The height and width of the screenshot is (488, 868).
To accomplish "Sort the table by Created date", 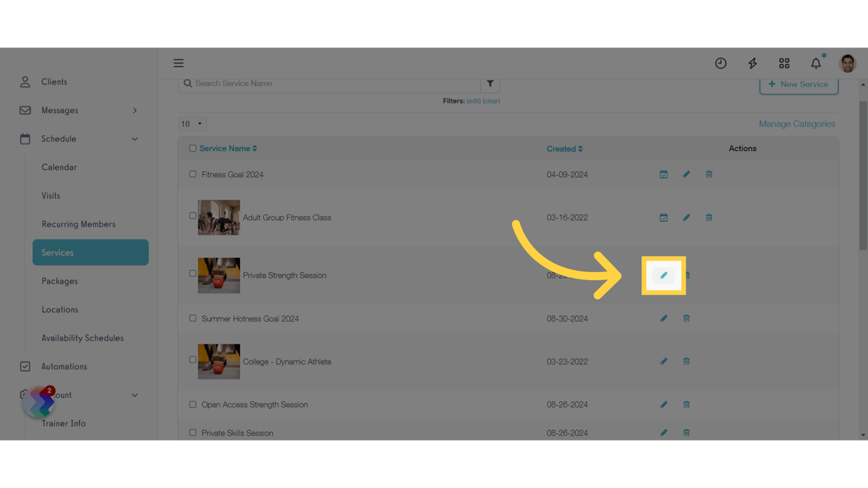I will pyautogui.click(x=565, y=149).
